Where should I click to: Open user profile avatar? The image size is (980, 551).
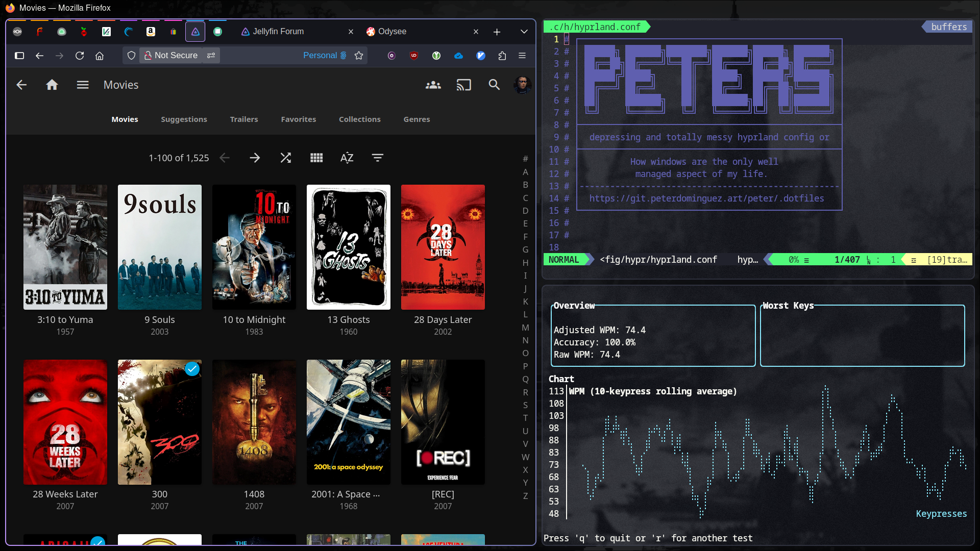coord(522,85)
